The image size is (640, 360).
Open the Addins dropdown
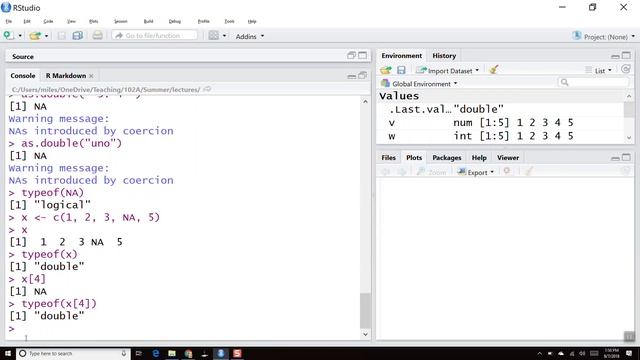coord(249,36)
